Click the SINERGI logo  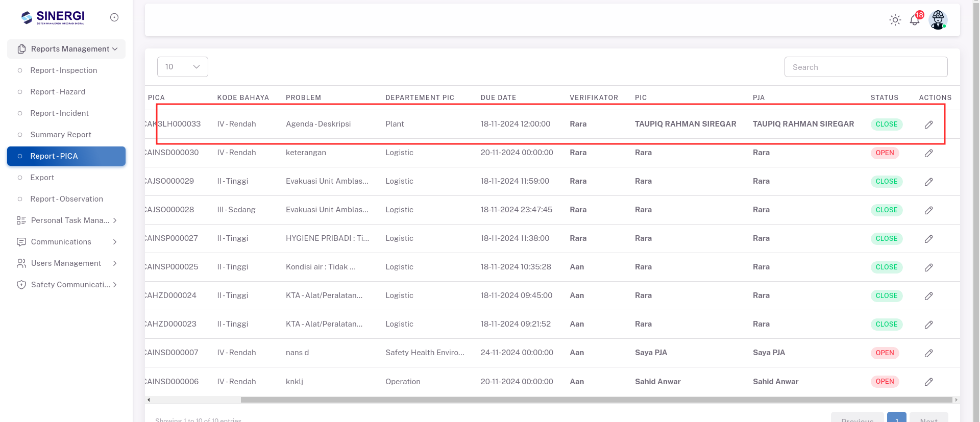click(53, 17)
